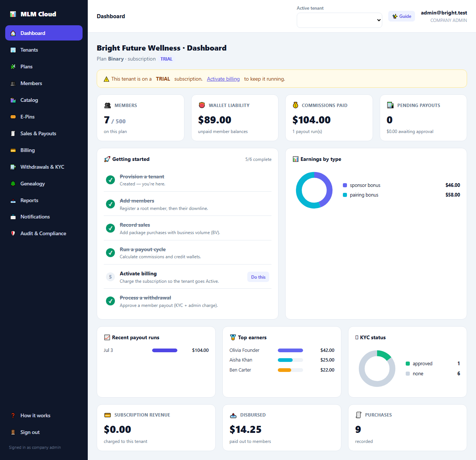476x460 pixels.
Task: Click the Process a withdrawal green checkmark
Action: point(110,301)
